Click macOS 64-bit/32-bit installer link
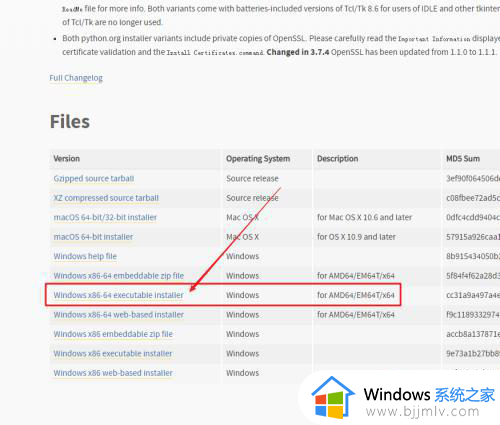 105,217
